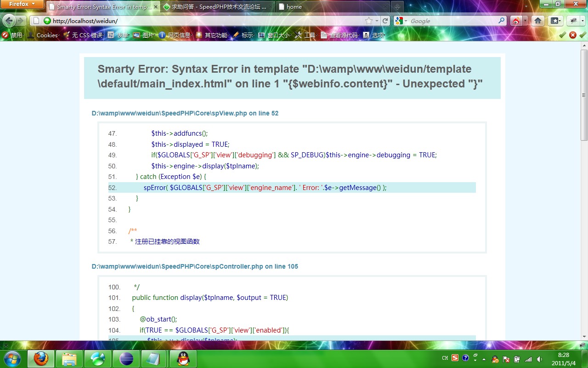Click the last green check status icon on the Web Developer toolbar
The height and width of the screenshot is (368, 588).
pyautogui.click(x=582, y=35)
